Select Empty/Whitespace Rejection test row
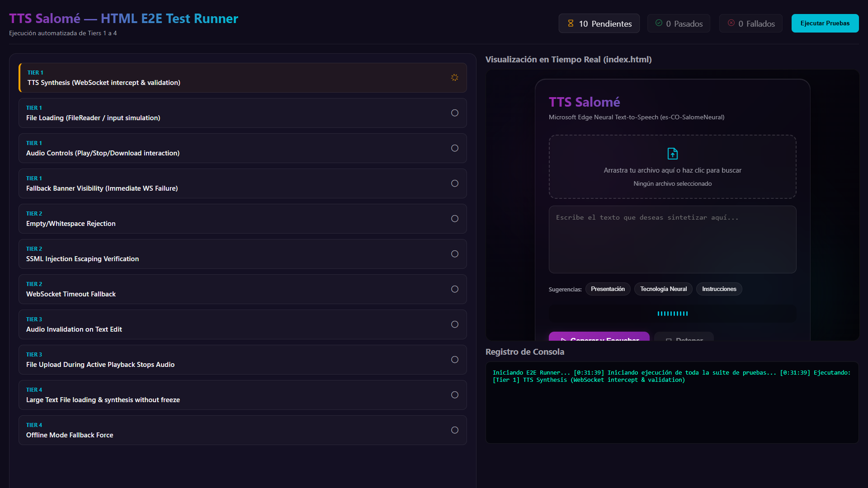The image size is (868, 488). pos(243,219)
